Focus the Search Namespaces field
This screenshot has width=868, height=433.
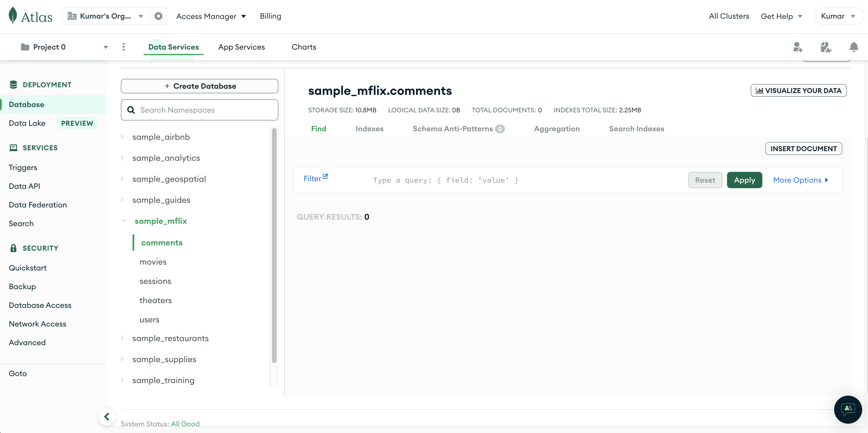click(199, 110)
